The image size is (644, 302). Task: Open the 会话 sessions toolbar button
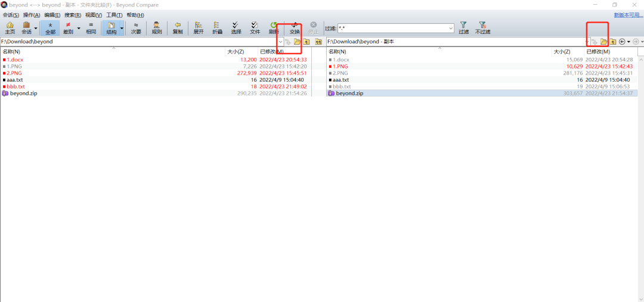click(x=26, y=28)
